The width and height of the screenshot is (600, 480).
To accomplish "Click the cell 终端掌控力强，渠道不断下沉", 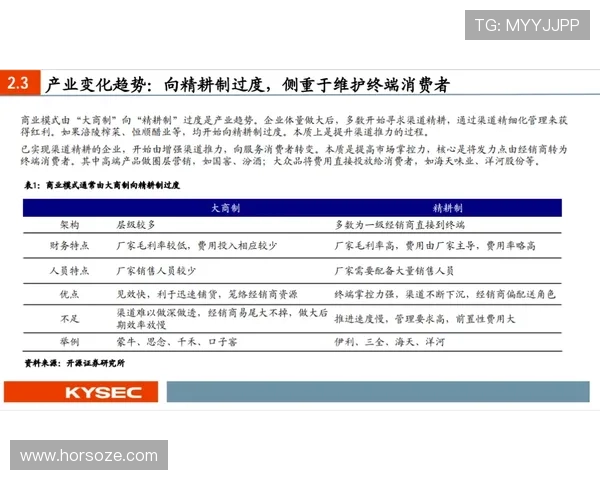I will tap(445, 294).
